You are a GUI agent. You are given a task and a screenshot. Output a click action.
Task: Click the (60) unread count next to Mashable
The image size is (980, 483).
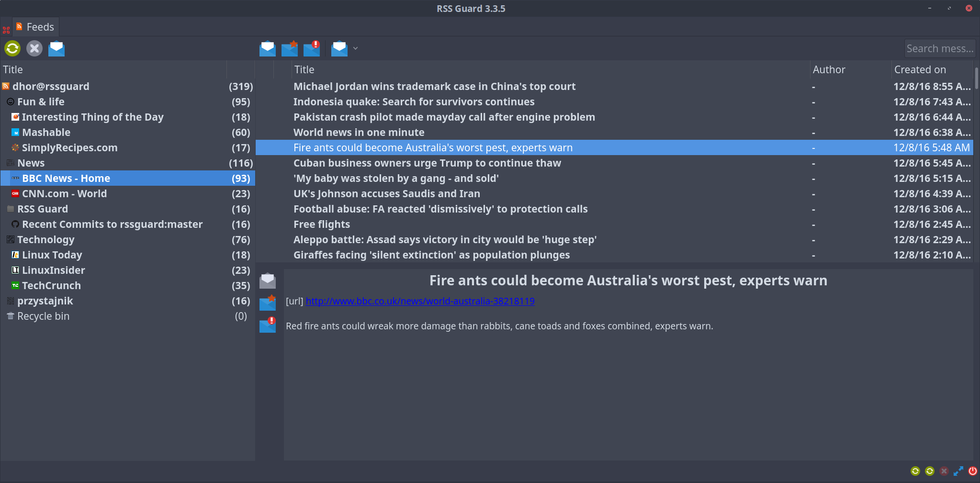point(241,133)
